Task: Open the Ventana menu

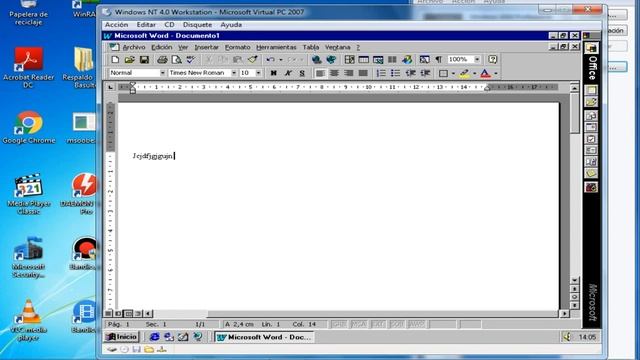Action: pos(338,47)
